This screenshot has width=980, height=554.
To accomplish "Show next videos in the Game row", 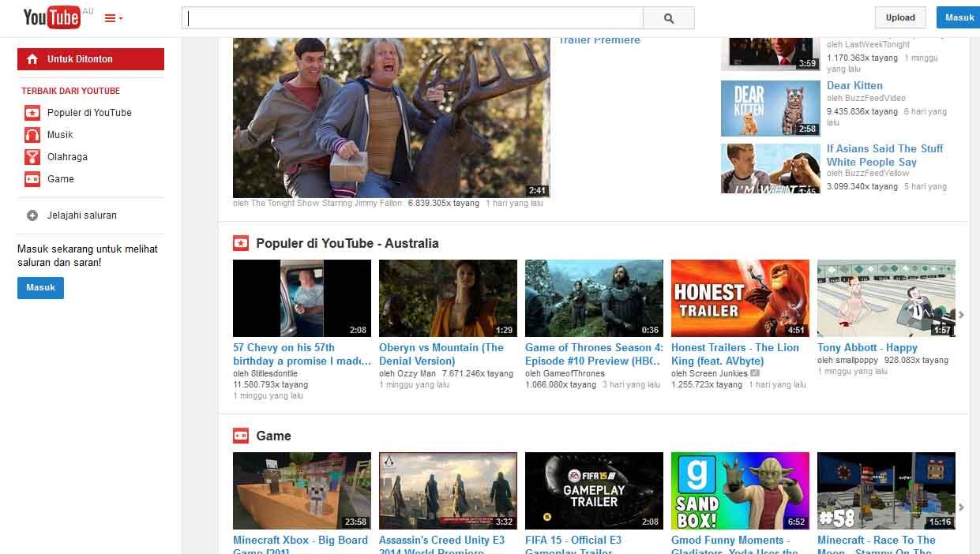I will coord(961,507).
